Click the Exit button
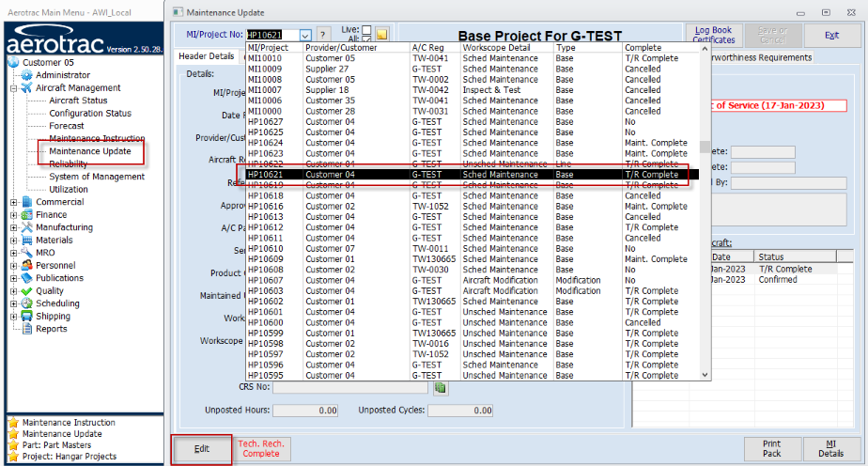This screenshot has width=868, height=466. [x=831, y=36]
